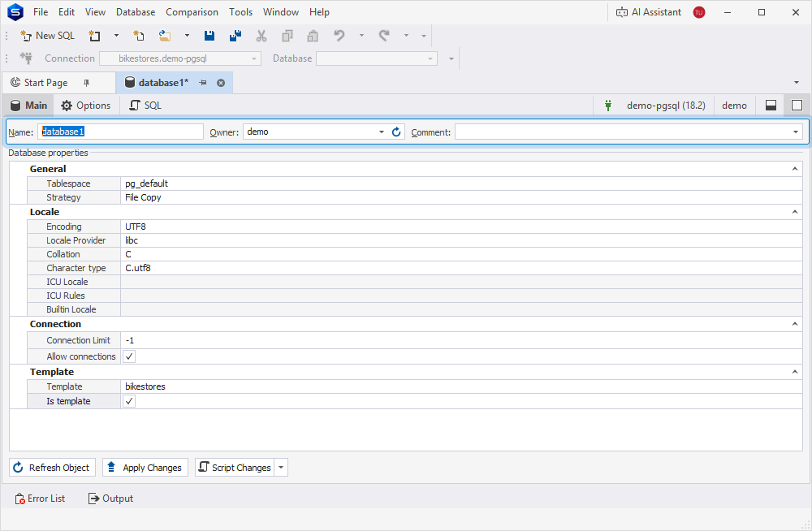Close the database1 tab

click(221, 83)
